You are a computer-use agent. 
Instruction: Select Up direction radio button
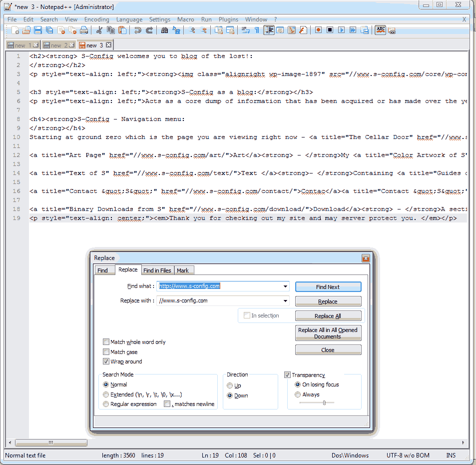point(230,385)
